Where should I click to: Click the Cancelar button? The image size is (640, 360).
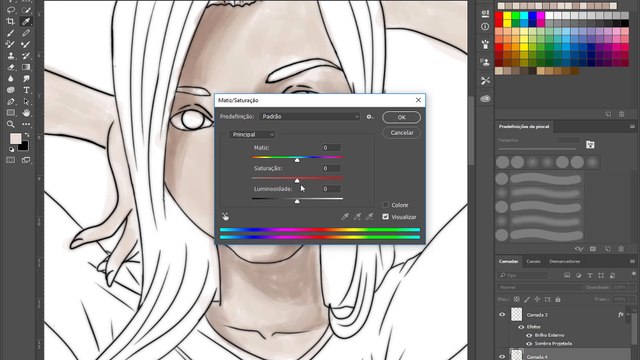click(x=402, y=133)
